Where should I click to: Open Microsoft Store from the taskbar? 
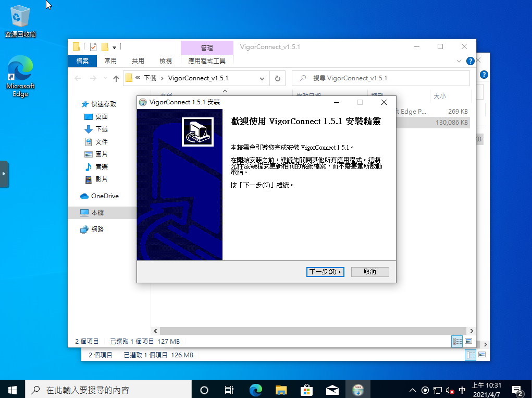306,390
